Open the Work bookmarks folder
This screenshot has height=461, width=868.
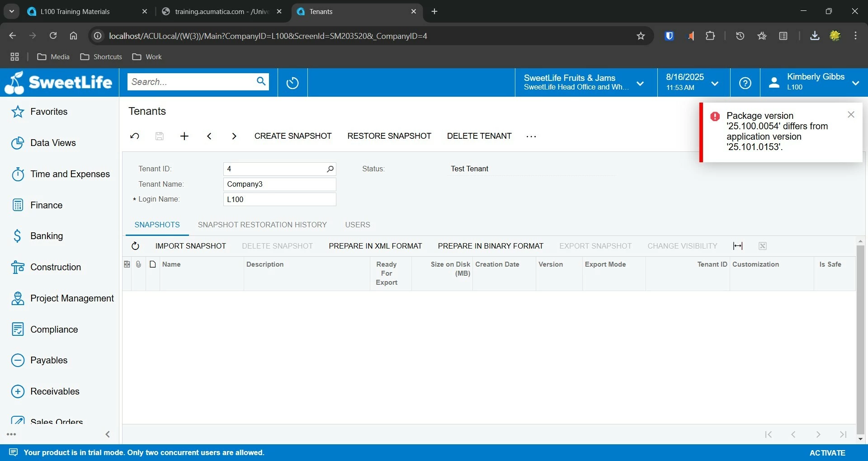[x=147, y=56]
